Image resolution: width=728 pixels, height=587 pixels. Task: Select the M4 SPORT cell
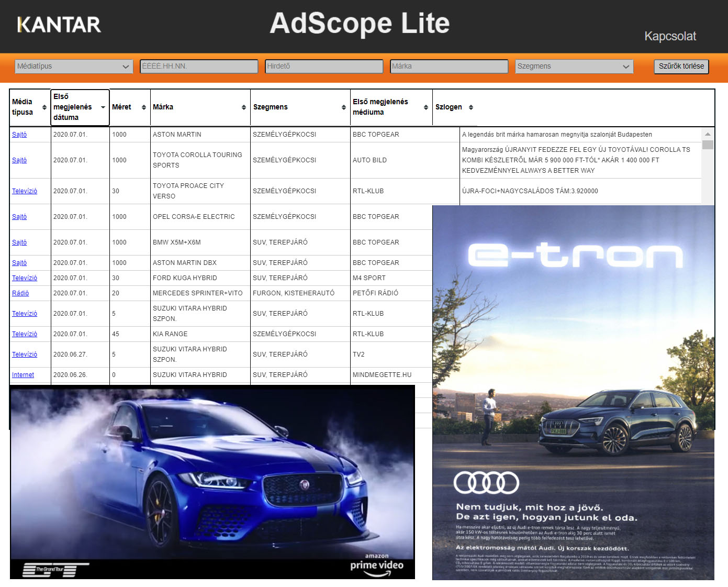point(391,278)
